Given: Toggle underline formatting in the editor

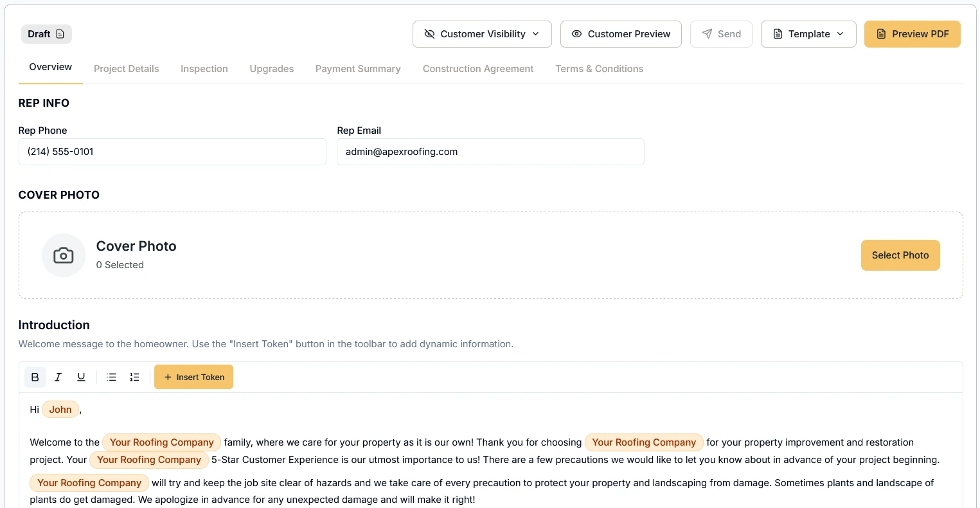Looking at the screenshot, I should point(81,377).
